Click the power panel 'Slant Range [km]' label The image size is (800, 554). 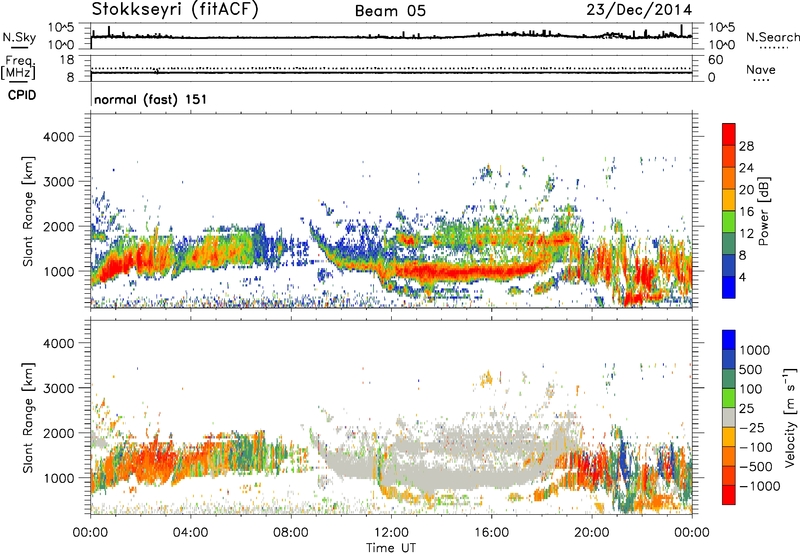pos(28,211)
